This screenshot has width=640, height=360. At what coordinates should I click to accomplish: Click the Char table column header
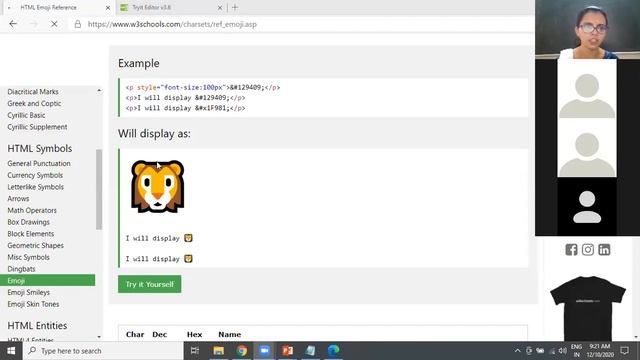point(135,334)
